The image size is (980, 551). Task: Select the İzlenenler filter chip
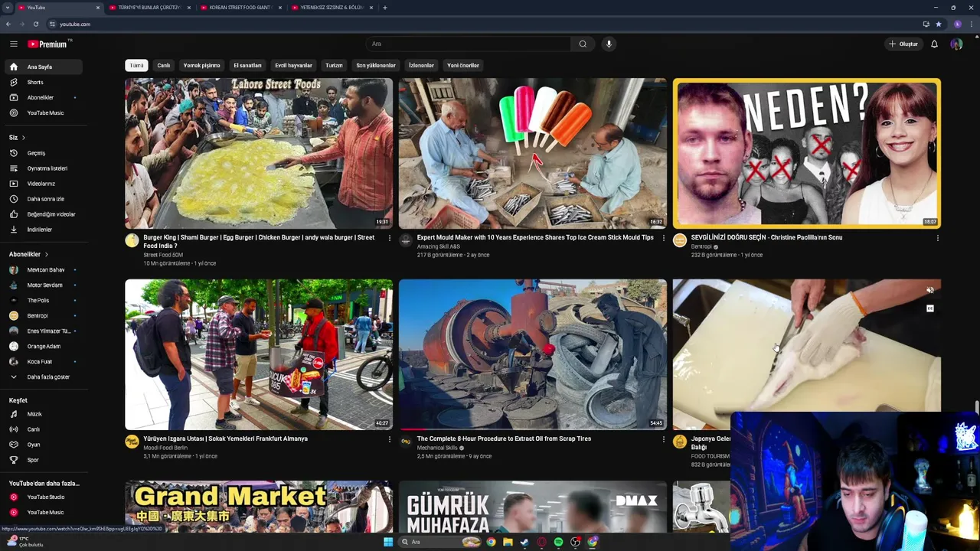coord(421,66)
